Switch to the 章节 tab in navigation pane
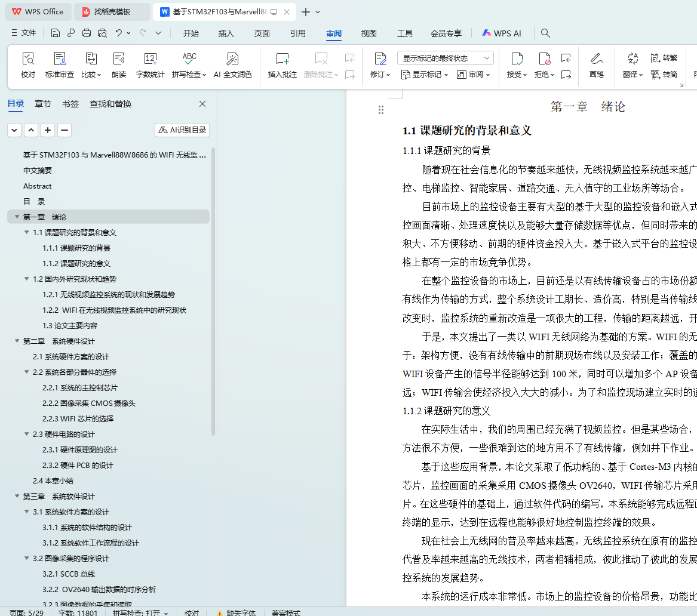Viewport: 697px width, 616px height. [x=42, y=104]
